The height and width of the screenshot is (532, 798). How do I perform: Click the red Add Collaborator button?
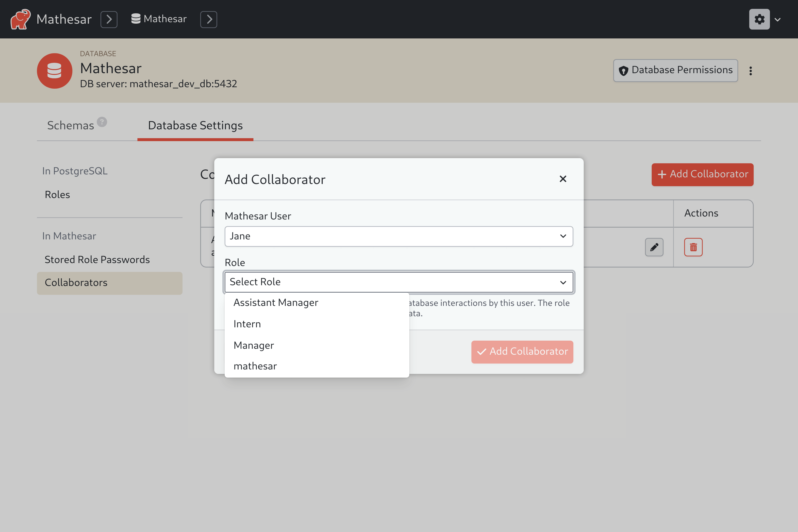pos(702,174)
